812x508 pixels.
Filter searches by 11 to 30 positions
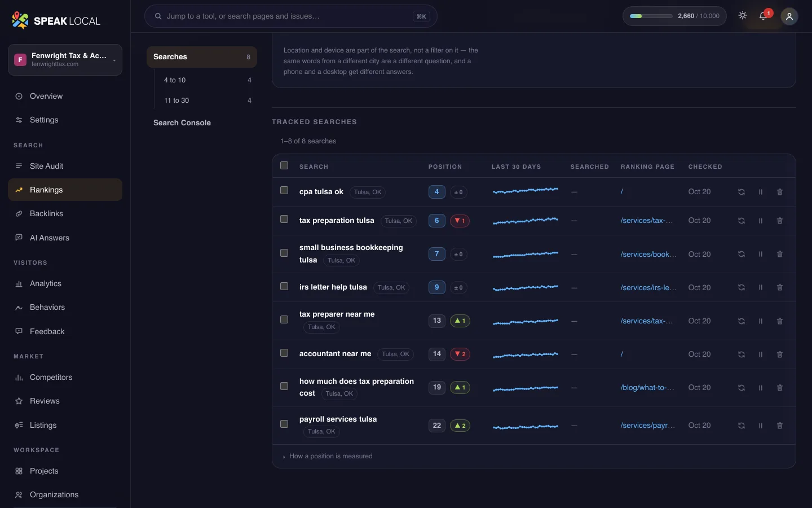[x=207, y=100]
